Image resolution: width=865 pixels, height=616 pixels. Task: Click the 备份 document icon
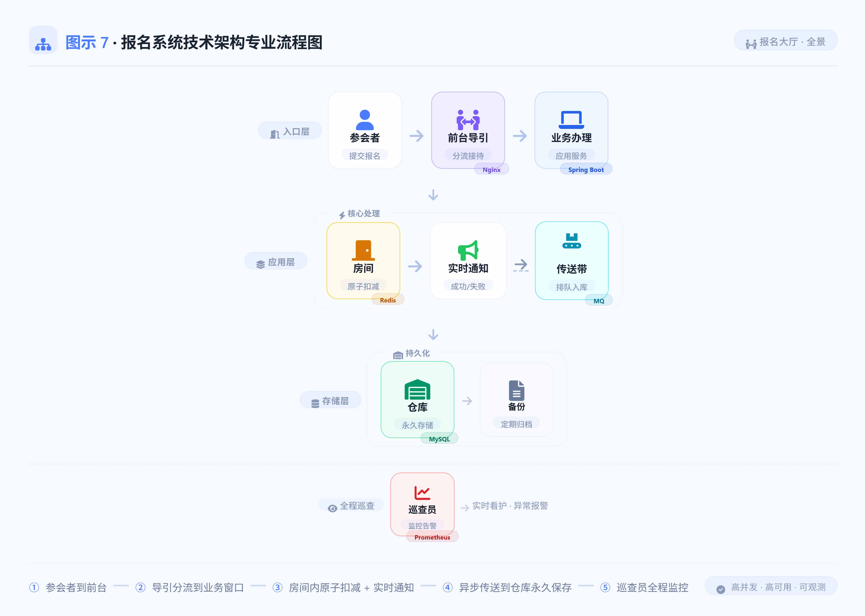point(516,390)
